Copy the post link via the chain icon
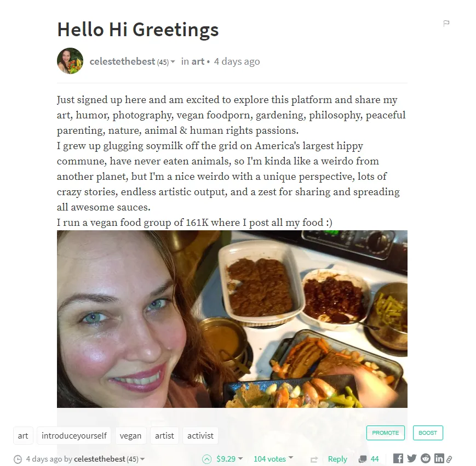 point(449,459)
